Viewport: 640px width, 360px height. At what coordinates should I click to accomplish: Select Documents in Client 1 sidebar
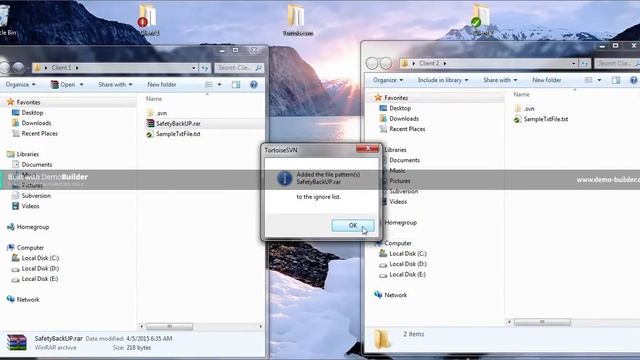32,164
